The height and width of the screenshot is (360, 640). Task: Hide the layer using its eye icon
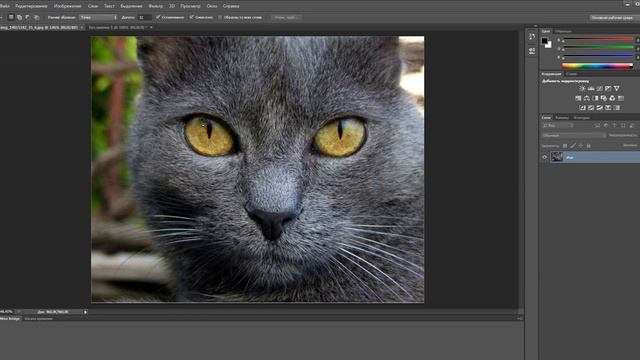pyautogui.click(x=544, y=157)
